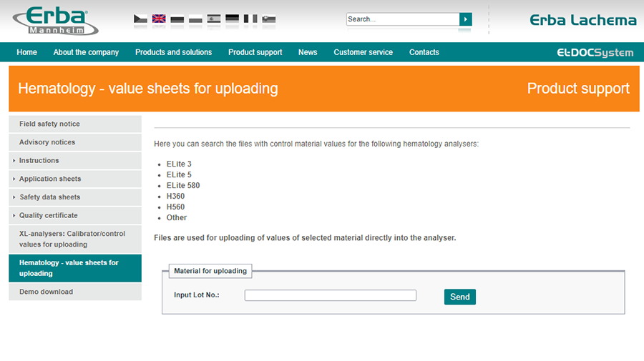
Task: Click the Erba Lachema logo
Action: [582, 20]
